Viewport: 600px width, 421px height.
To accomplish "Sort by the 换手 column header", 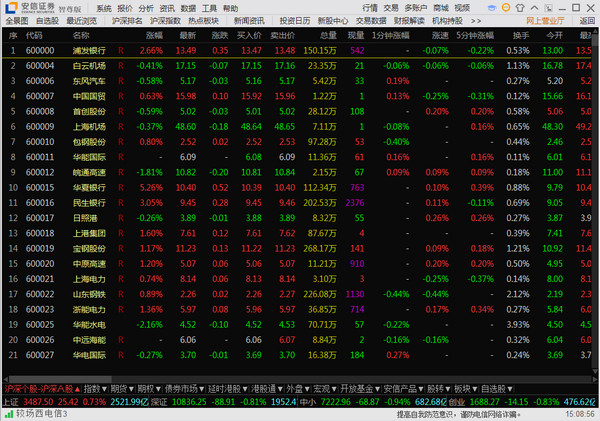I will 521,36.
